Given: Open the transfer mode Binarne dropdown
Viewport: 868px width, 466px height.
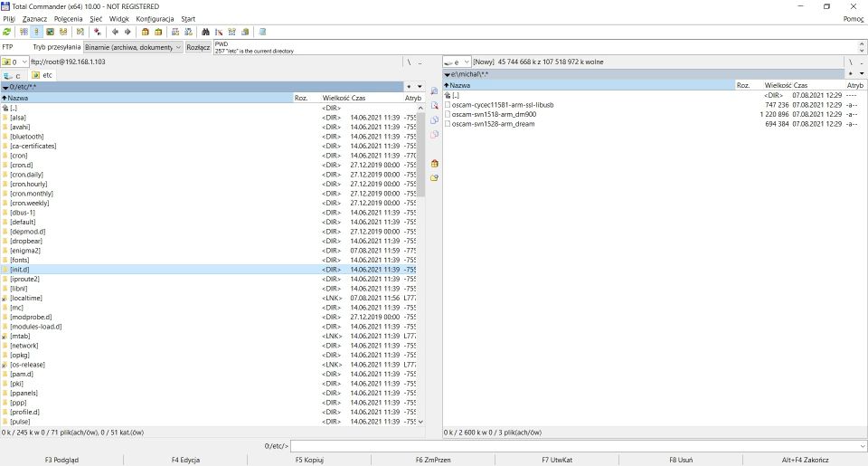Looking at the screenshot, I should pyautogui.click(x=133, y=47).
